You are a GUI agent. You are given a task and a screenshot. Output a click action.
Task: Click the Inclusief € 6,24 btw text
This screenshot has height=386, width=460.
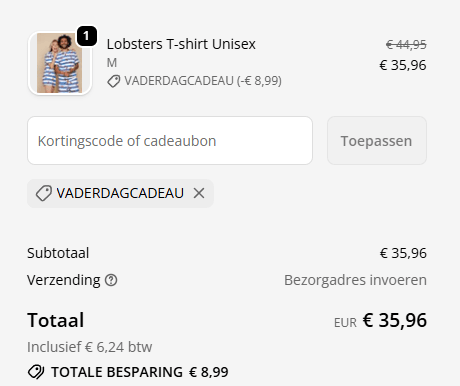pyautogui.click(x=90, y=347)
